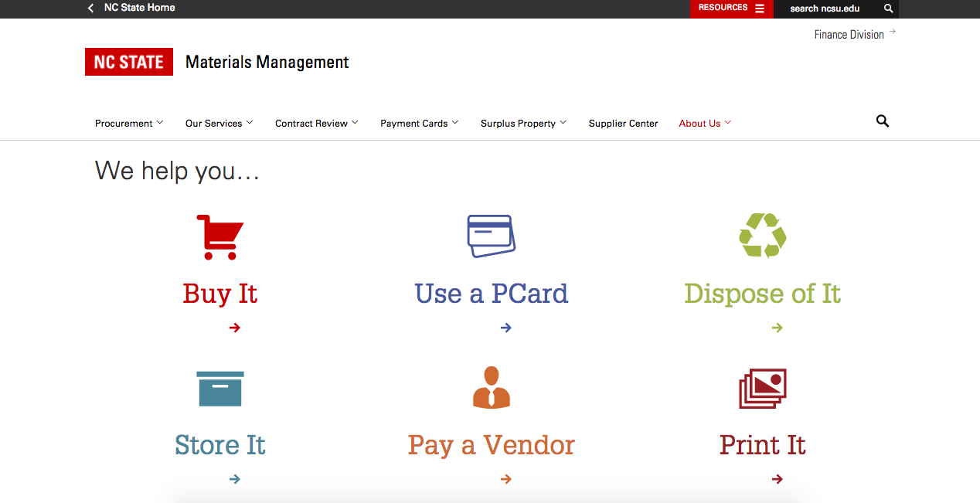The height and width of the screenshot is (503, 980).
Task: Click the top bar ncsu.edu search magnifier
Action: tap(889, 8)
